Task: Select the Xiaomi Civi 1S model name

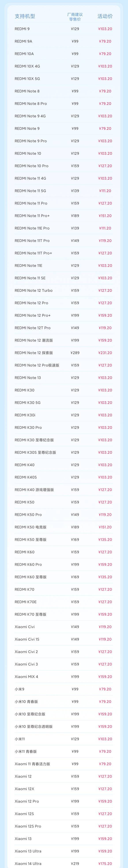Action: (x=27, y=640)
